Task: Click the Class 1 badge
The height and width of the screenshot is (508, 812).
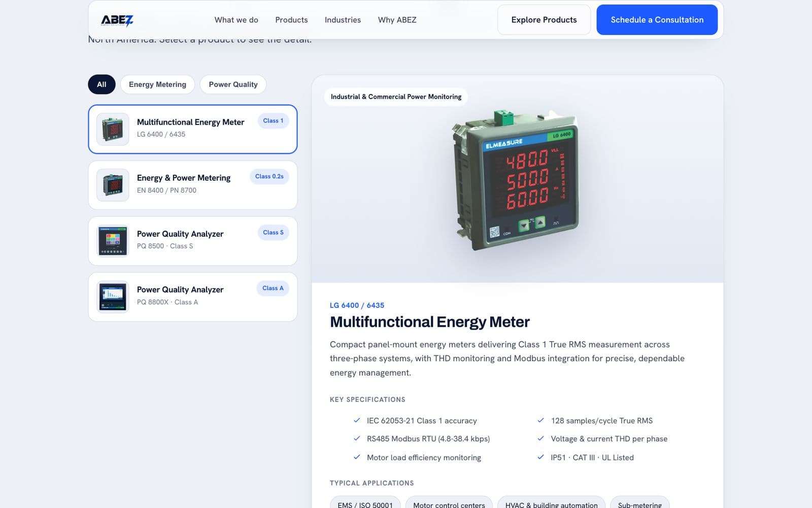Action: pos(273,121)
